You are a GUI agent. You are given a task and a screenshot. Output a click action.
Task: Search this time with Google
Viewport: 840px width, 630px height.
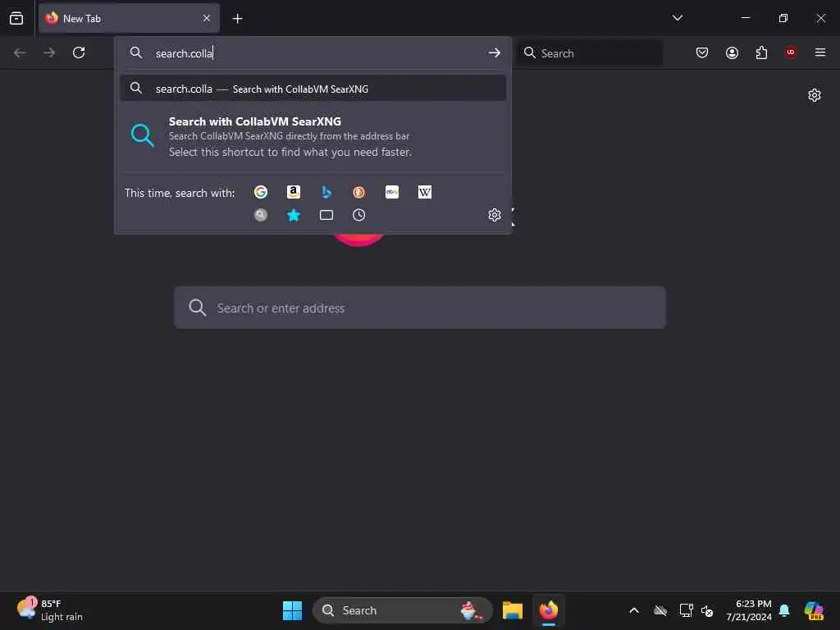[260, 192]
